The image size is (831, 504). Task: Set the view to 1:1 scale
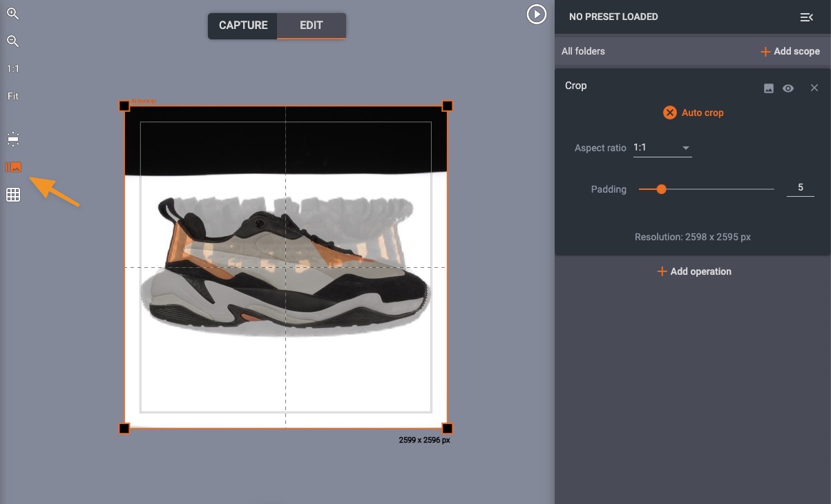[12, 68]
